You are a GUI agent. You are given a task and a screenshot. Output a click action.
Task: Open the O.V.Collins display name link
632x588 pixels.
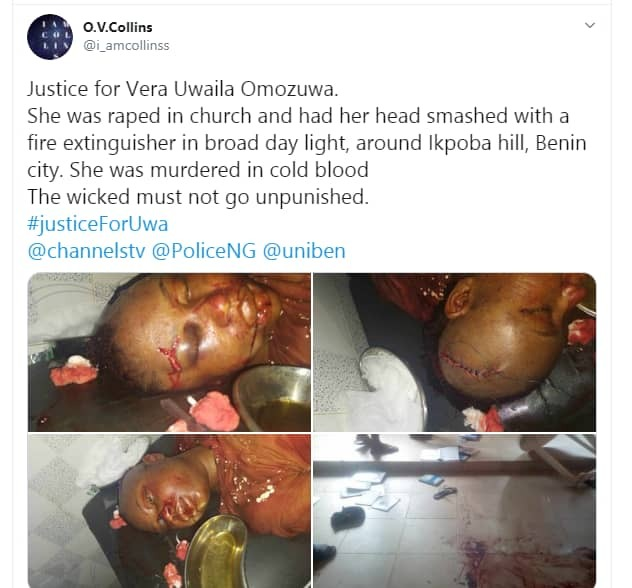click(118, 27)
